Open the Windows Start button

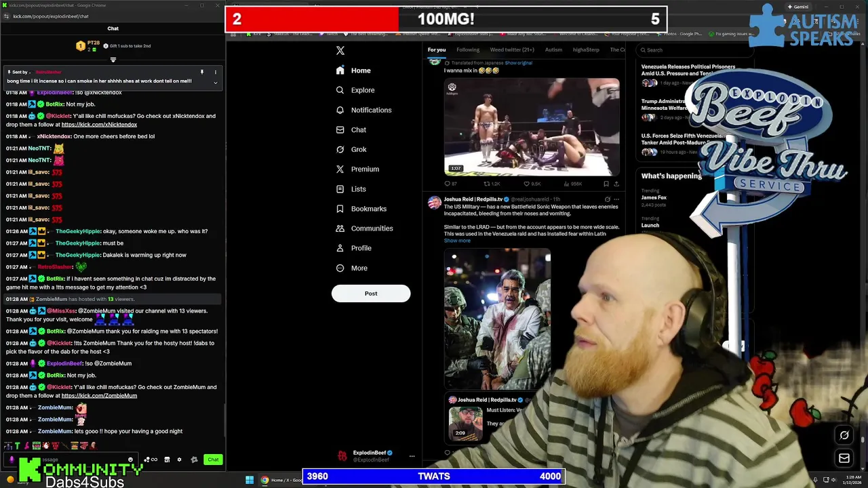(250, 481)
